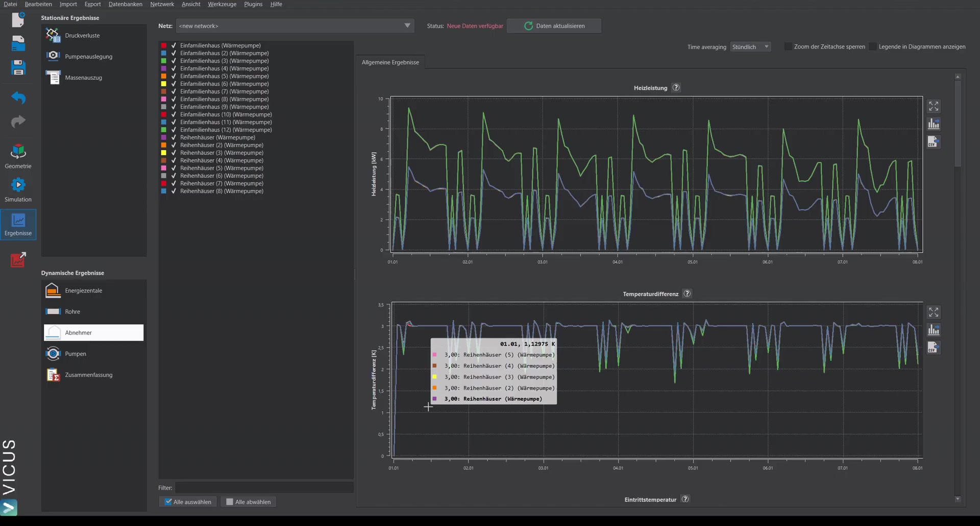Open the Bearbeiten menu
Screen dimensions: 980x526
click(38, 4)
